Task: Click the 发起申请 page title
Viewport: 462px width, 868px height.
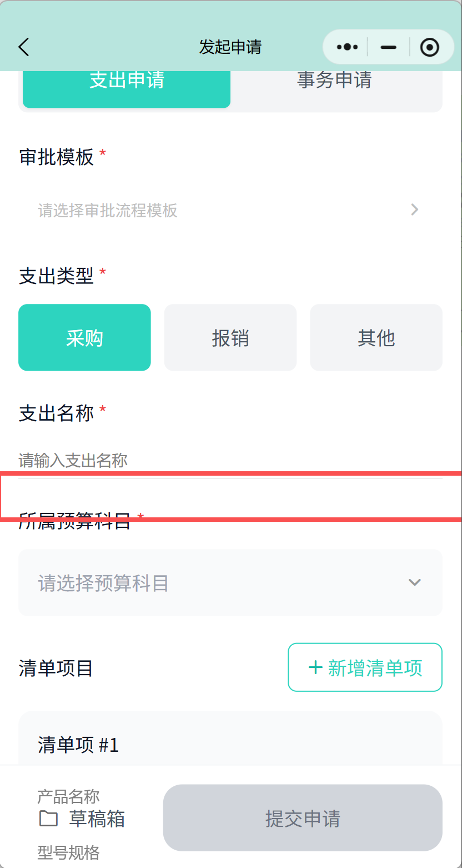Action: pyautogui.click(x=230, y=47)
